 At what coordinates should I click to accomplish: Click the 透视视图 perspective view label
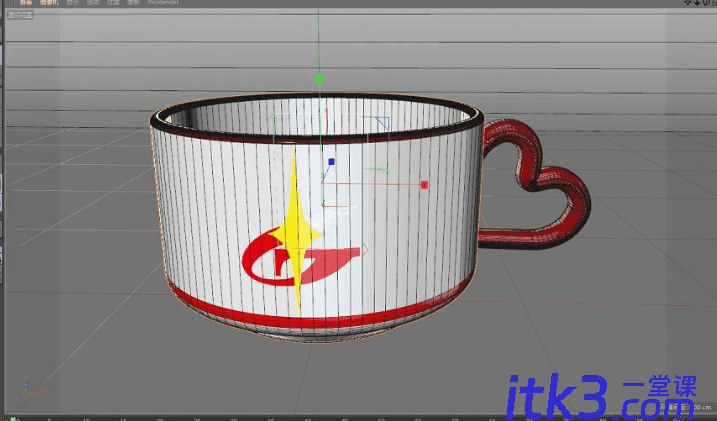tap(20, 15)
